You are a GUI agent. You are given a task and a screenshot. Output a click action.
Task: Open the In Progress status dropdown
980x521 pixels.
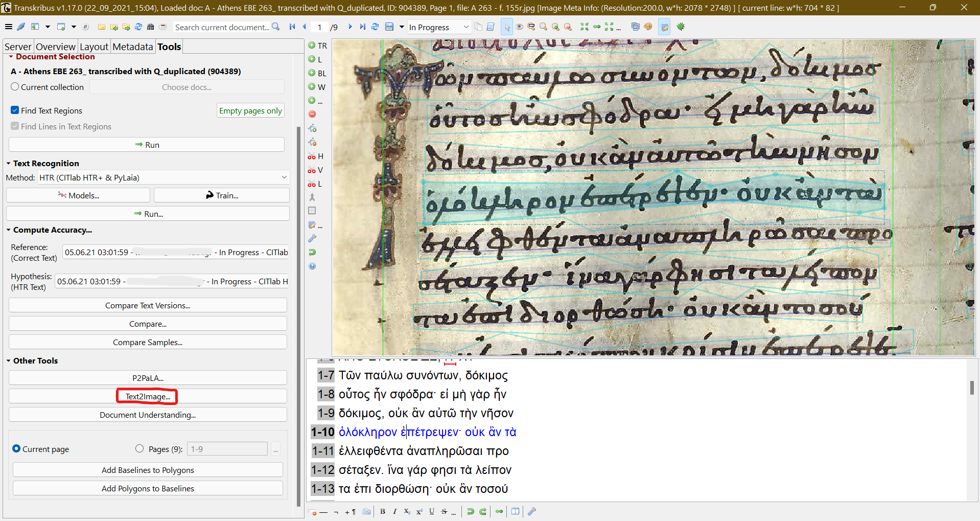(x=438, y=27)
